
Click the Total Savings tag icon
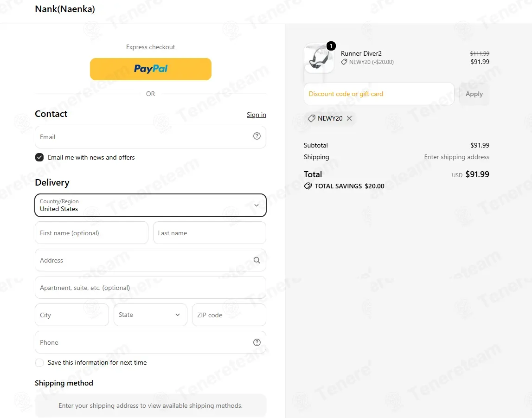[308, 186]
